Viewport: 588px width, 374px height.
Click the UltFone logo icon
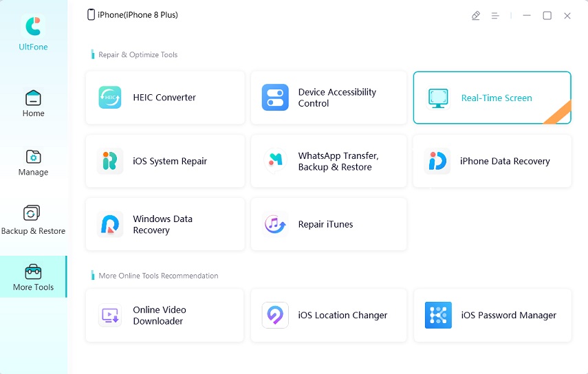(x=33, y=26)
